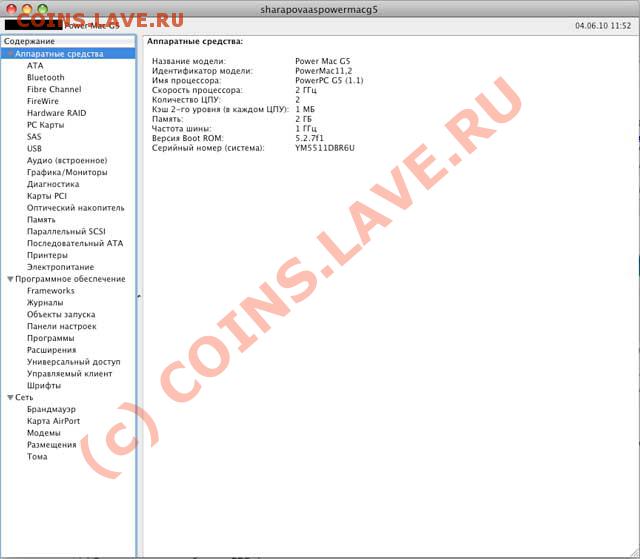Open Программы in the software list

point(51,338)
